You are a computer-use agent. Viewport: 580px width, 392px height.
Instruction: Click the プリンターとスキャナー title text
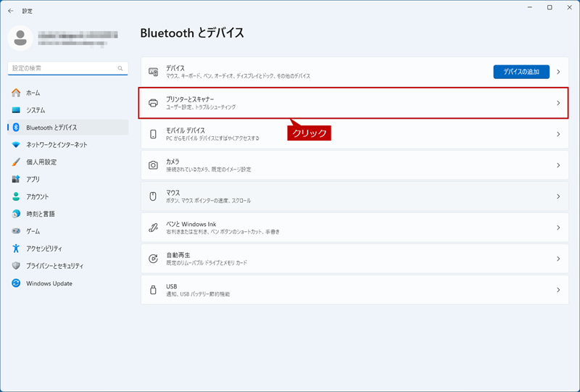click(x=190, y=99)
